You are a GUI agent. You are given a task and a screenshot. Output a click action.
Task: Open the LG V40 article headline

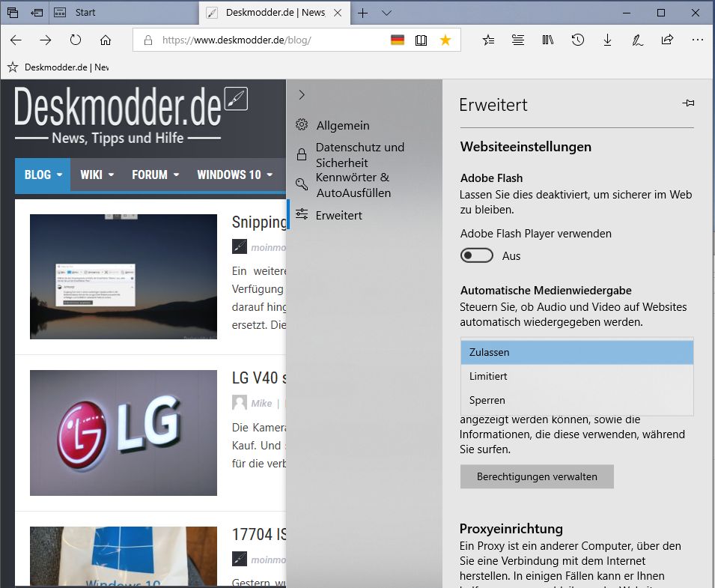click(259, 378)
